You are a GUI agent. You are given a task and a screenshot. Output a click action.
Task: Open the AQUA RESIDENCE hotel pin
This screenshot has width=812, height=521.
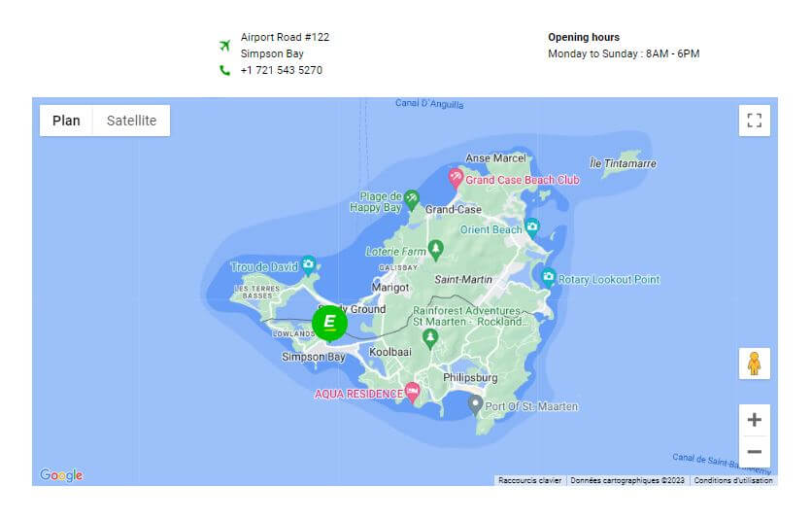pos(412,392)
